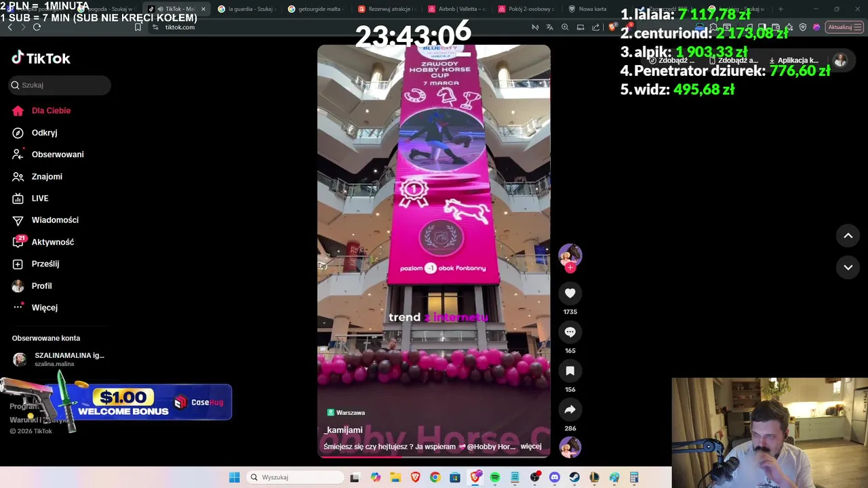This screenshot has height=488, width=868.
Task: Open creator avatar beside the video
Action: pyautogui.click(x=570, y=255)
